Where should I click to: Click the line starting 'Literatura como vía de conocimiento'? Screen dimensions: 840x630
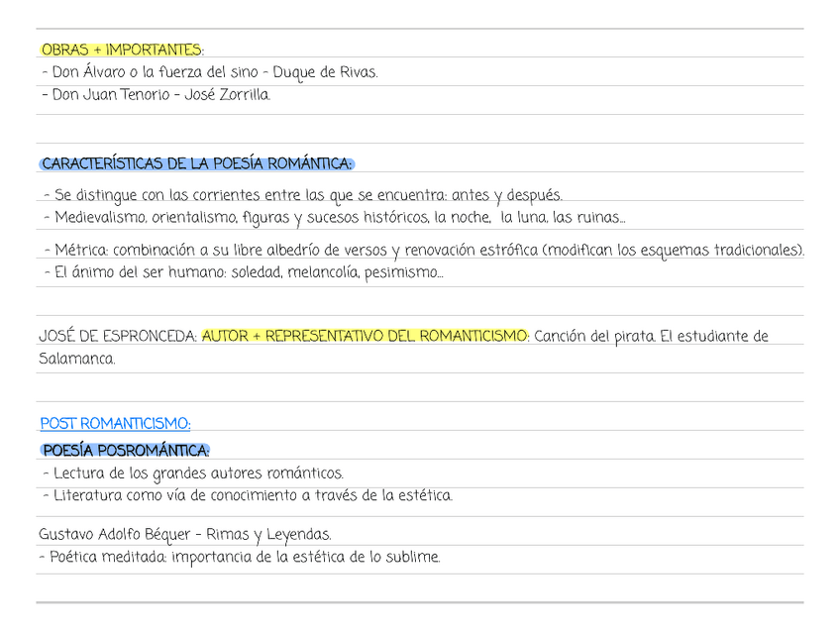(248, 495)
